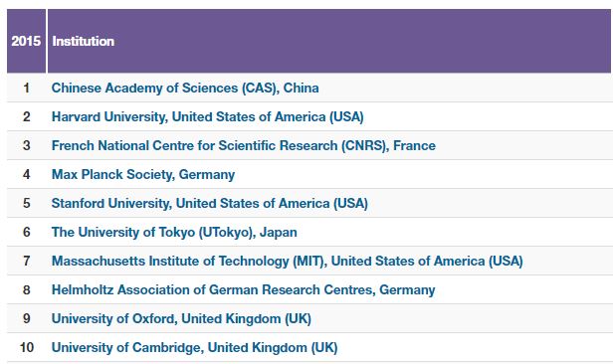Select University of Oxford, United Kingdom
The width and height of the screenshot is (613, 364).
tap(181, 318)
